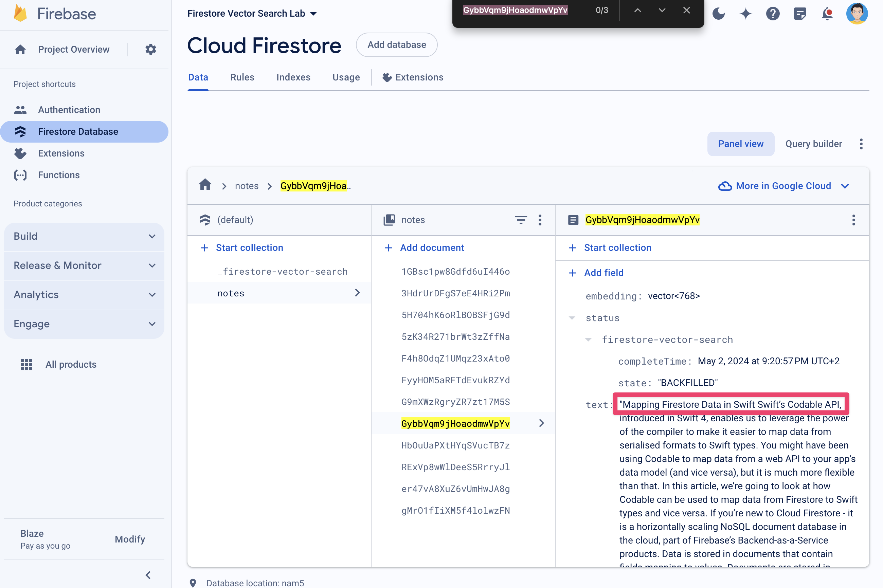
Task: Click the Add database button
Action: pyautogui.click(x=397, y=44)
